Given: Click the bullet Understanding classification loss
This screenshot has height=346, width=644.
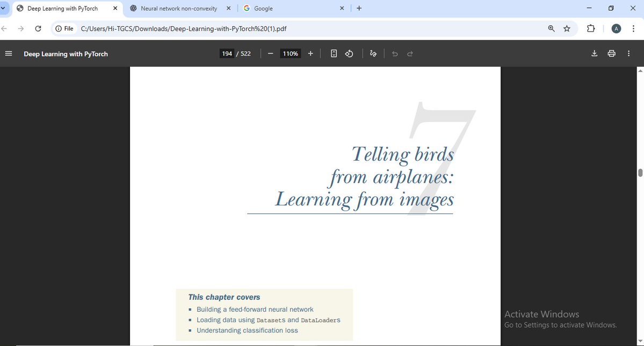Looking at the screenshot, I should coord(247,330).
